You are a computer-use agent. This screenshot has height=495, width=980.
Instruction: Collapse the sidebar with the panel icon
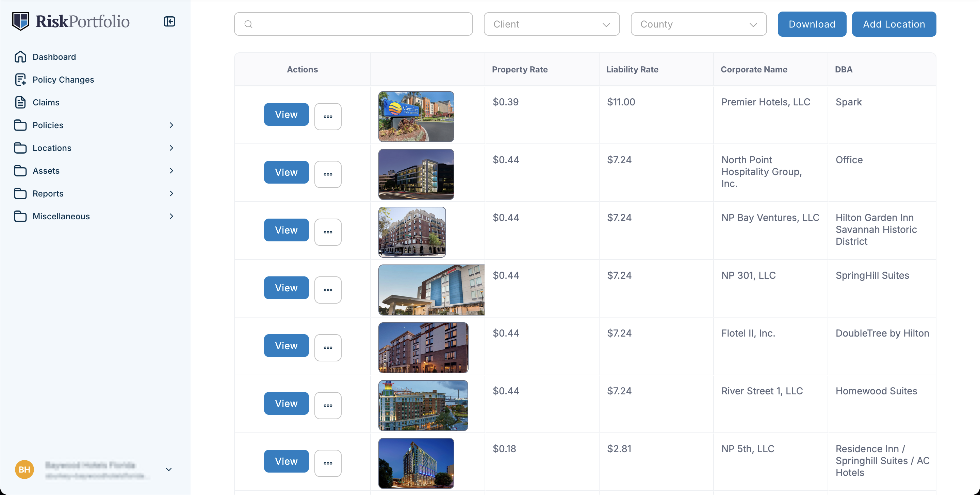click(x=169, y=21)
